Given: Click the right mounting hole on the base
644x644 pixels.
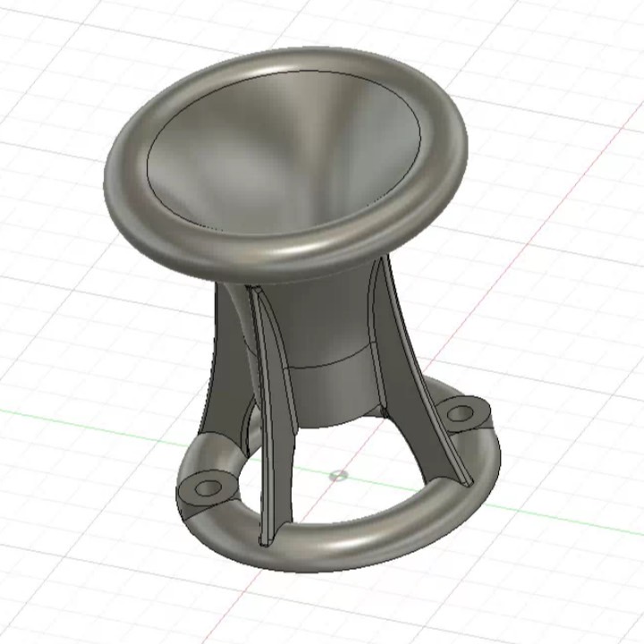Looking at the screenshot, I should coord(460,413).
